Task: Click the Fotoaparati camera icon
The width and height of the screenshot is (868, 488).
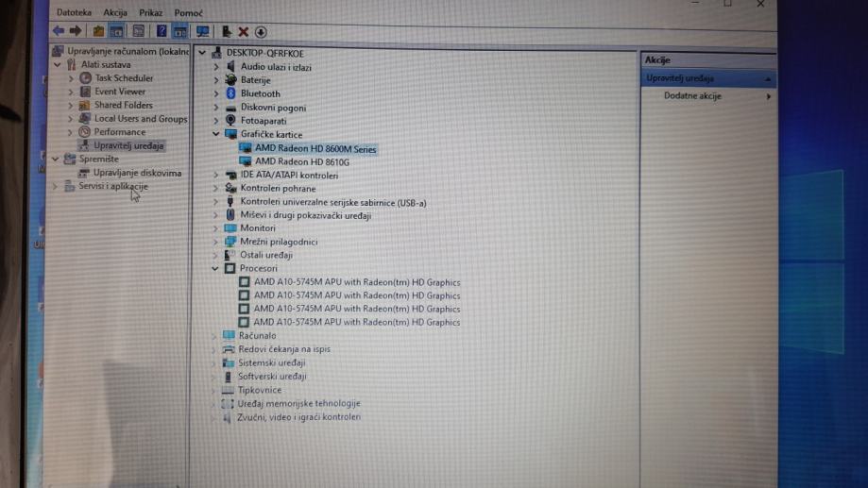Action: pos(230,120)
